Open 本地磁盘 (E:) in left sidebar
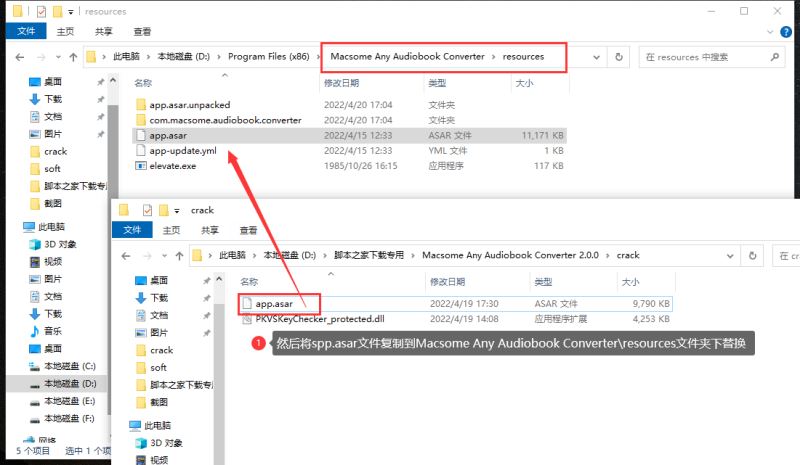800x465 pixels. pos(69,401)
